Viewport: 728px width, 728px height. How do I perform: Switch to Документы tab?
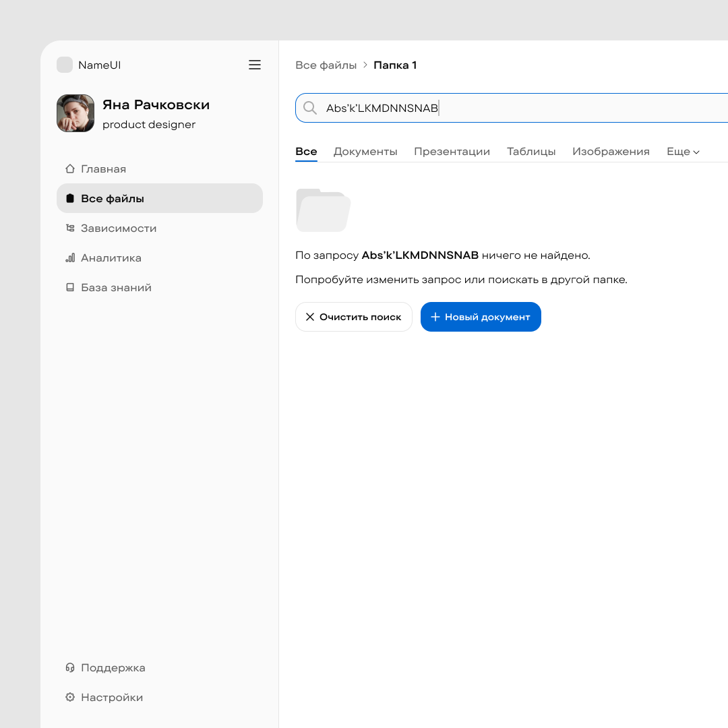(x=365, y=152)
